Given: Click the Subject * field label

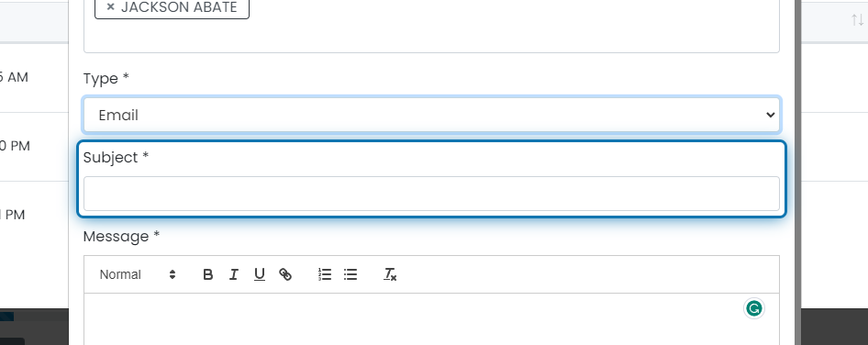Looking at the screenshot, I should pyautogui.click(x=116, y=157).
